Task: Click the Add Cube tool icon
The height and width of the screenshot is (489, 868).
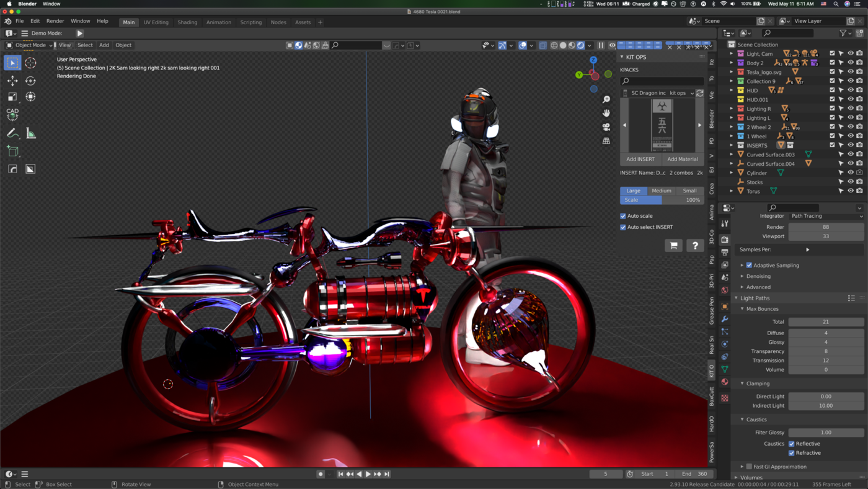Action: tap(12, 151)
